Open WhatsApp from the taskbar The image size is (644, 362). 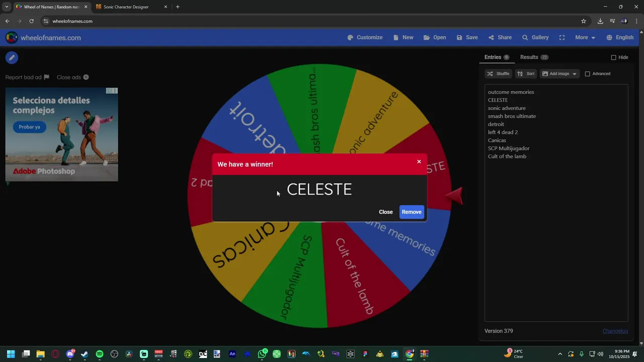(x=262, y=354)
